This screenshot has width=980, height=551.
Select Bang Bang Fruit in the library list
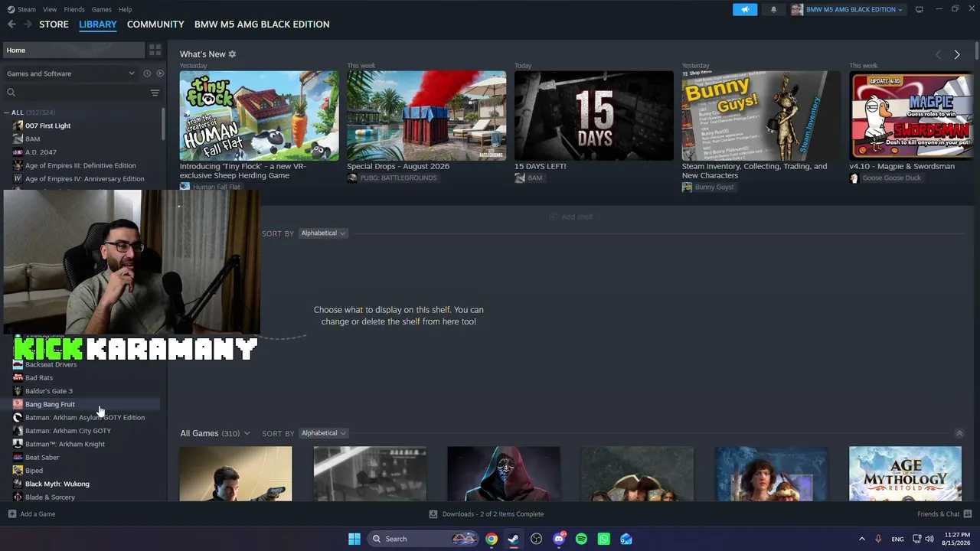[x=50, y=404]
